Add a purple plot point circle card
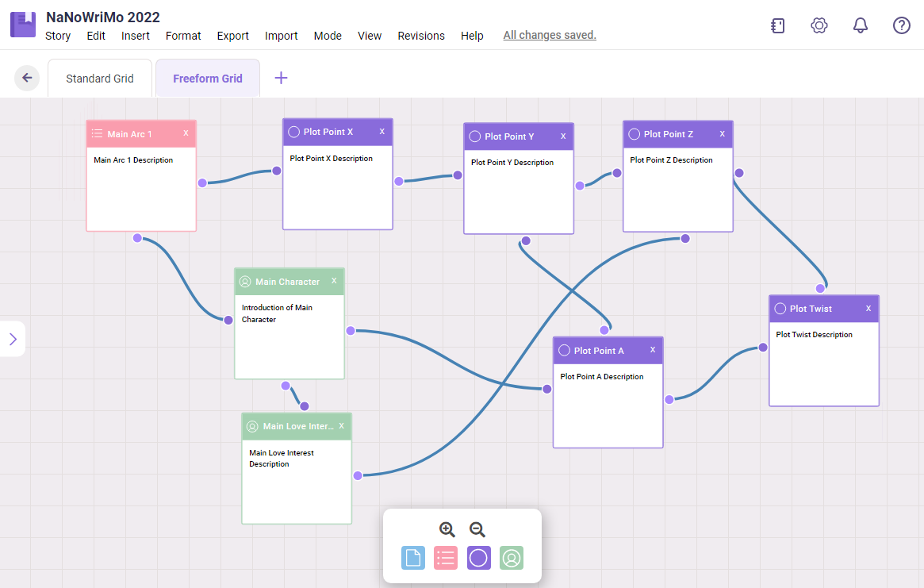Image resolution: width=924 pixels, height=588 pixels. [478, 558]
